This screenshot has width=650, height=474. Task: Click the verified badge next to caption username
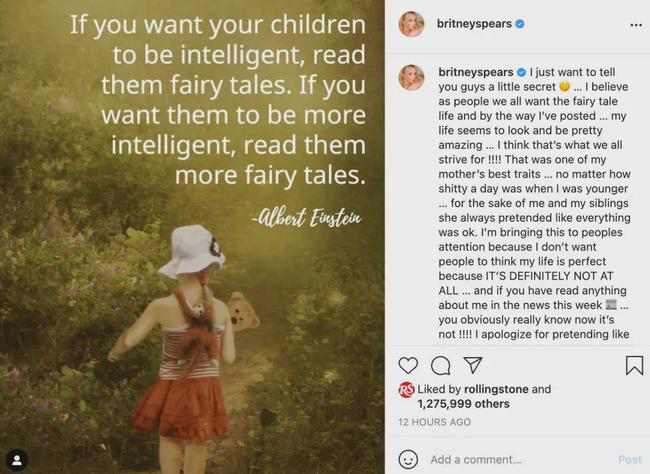(x=521, y=72)
